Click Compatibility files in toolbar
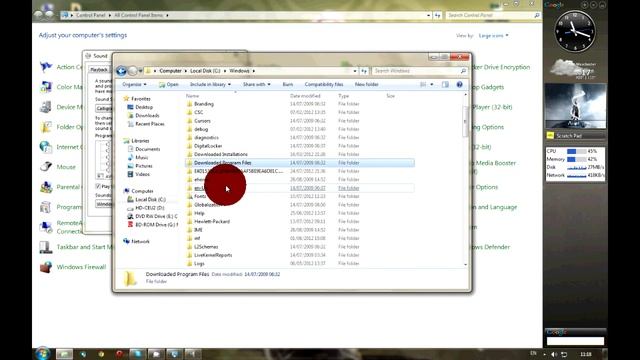This screenshot has width=640, height=360. [324, 84]
